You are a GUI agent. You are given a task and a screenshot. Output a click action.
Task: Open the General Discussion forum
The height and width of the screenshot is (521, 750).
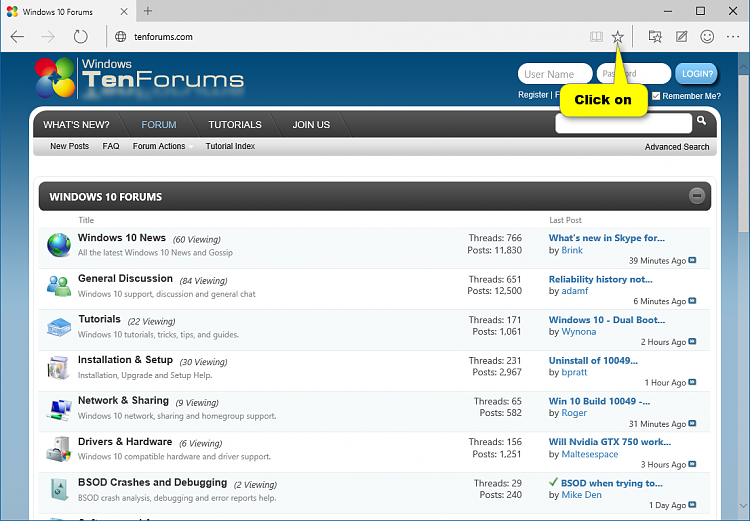(125, 278)
